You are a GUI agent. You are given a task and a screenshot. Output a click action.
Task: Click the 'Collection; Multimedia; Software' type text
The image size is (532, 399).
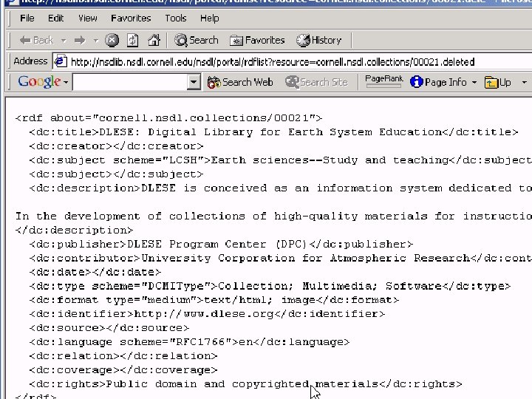pos(329,286)
